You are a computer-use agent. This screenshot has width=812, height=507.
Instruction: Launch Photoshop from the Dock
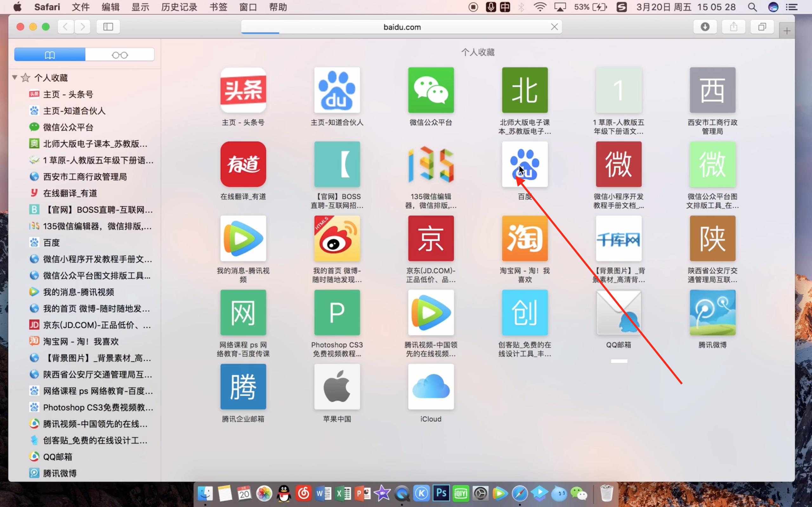[x=441, y=493]
